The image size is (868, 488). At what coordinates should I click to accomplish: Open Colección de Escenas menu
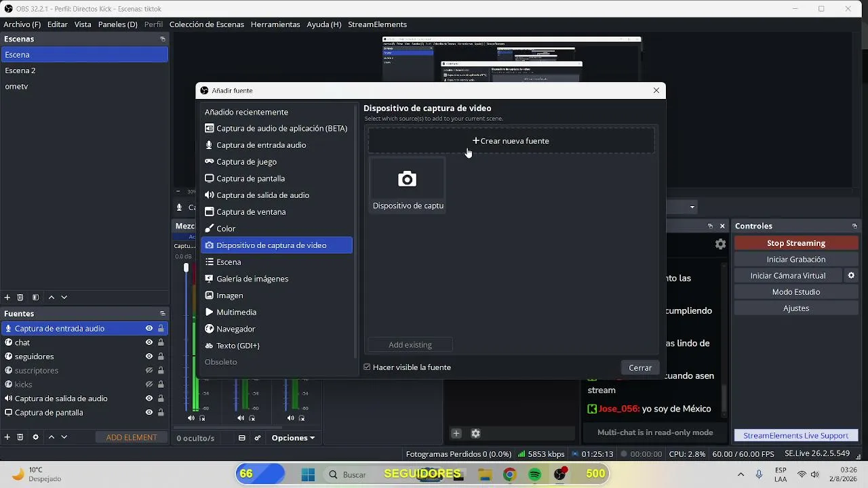pos(207,24)
